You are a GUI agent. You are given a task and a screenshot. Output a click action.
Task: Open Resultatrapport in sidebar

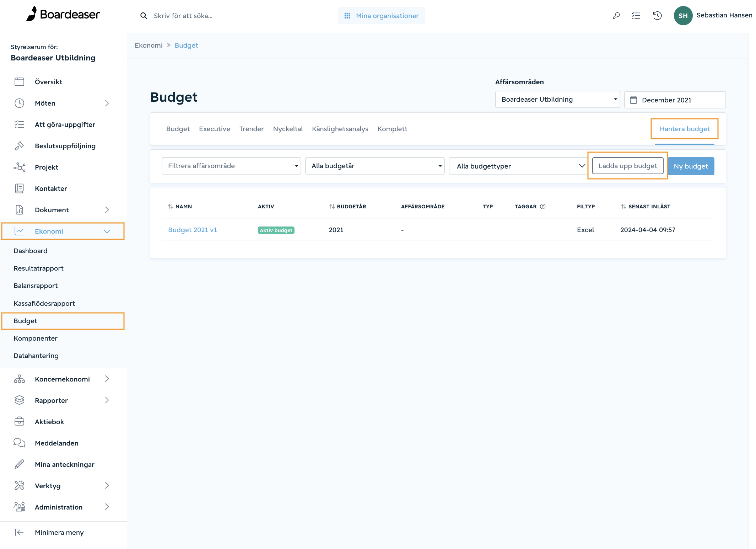pyautogui.click(x=38, y=268)
